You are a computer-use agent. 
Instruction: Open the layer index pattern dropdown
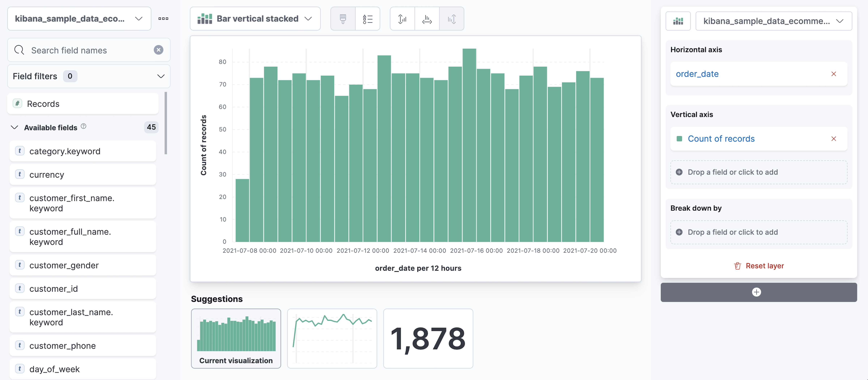pyautogui.click(x=773, y=21)
